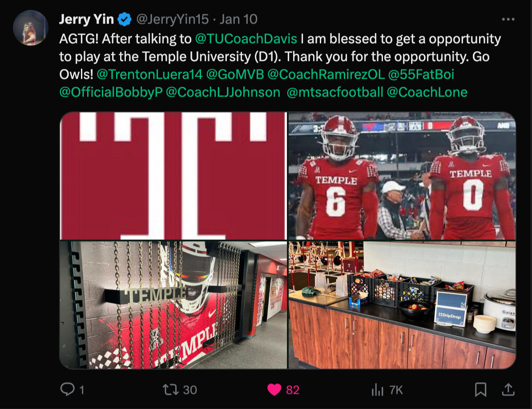Open the Temple T logo image
532x409 pixels.
pos(173,176)
